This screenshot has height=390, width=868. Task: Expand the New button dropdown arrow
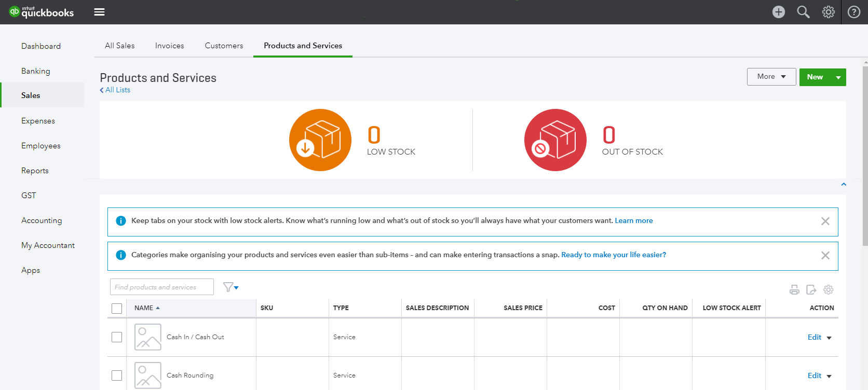(x=838, y=77)
